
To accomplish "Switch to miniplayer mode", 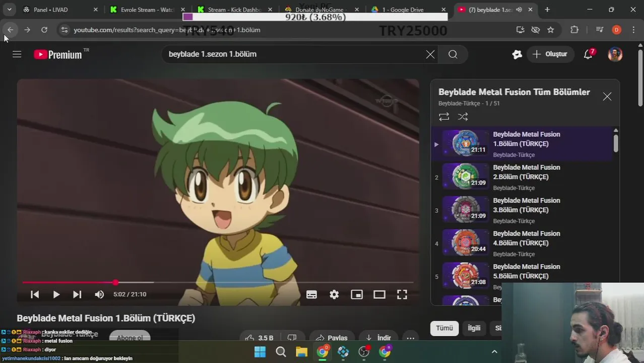I will pos(357,294).
